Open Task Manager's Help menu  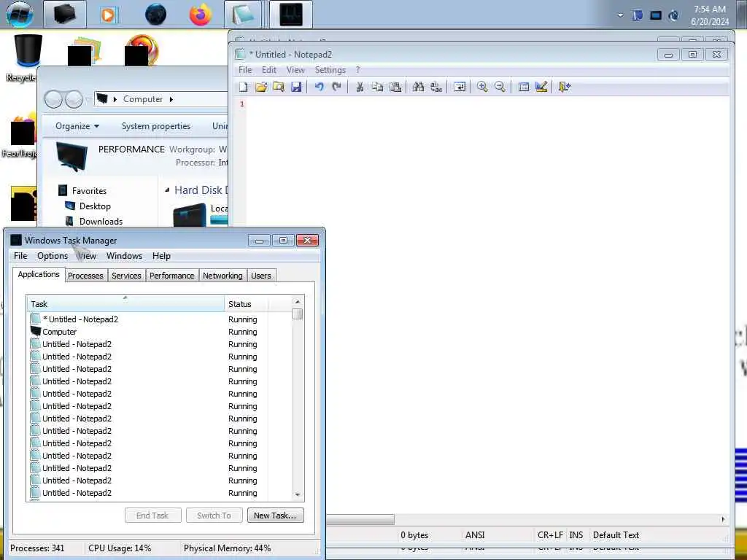161,256
